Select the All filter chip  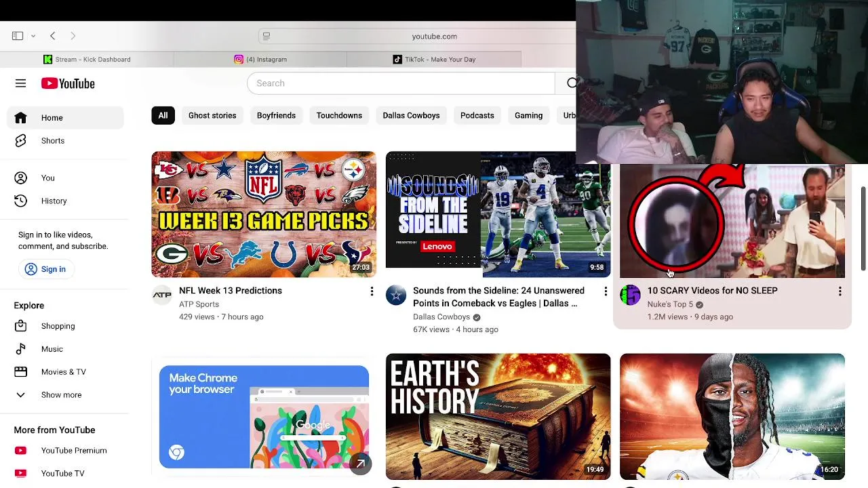163,115
